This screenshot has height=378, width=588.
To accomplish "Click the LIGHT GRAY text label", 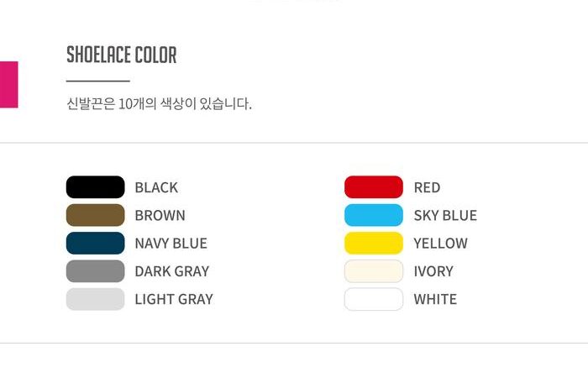I will point(174,299).
